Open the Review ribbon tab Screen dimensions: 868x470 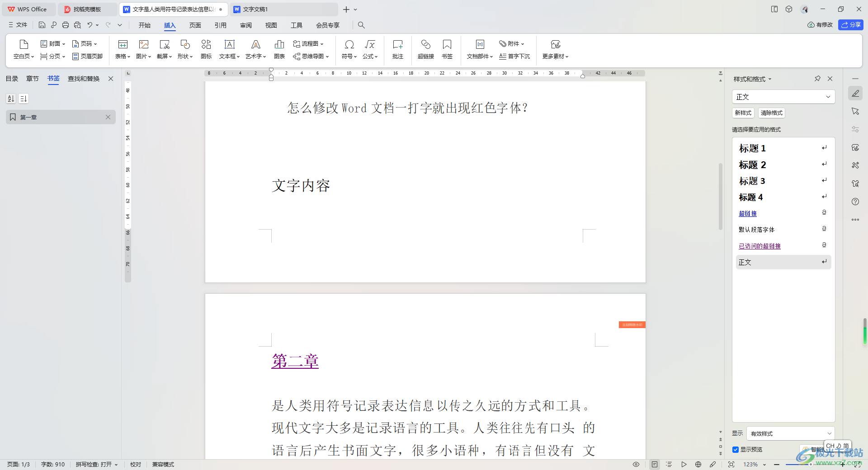click(x=246, y=25)
